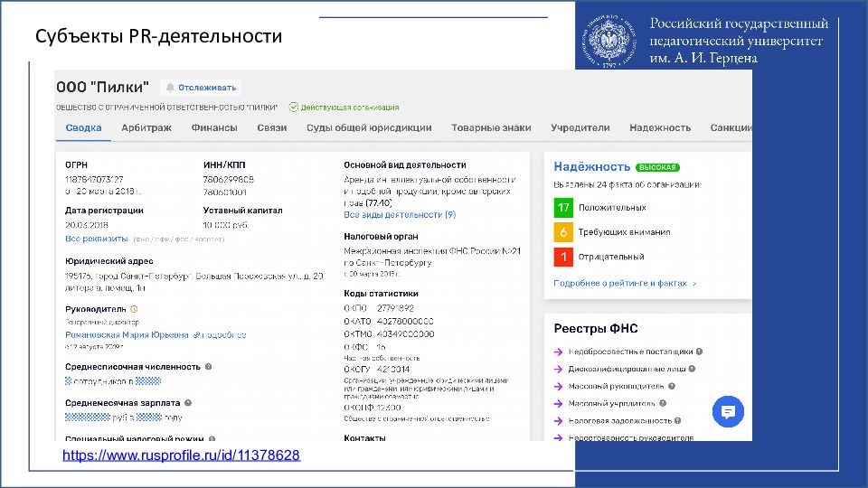Click help icon beside Массовый учредитель
Screen dimensions: 868x488
(663, 403)
